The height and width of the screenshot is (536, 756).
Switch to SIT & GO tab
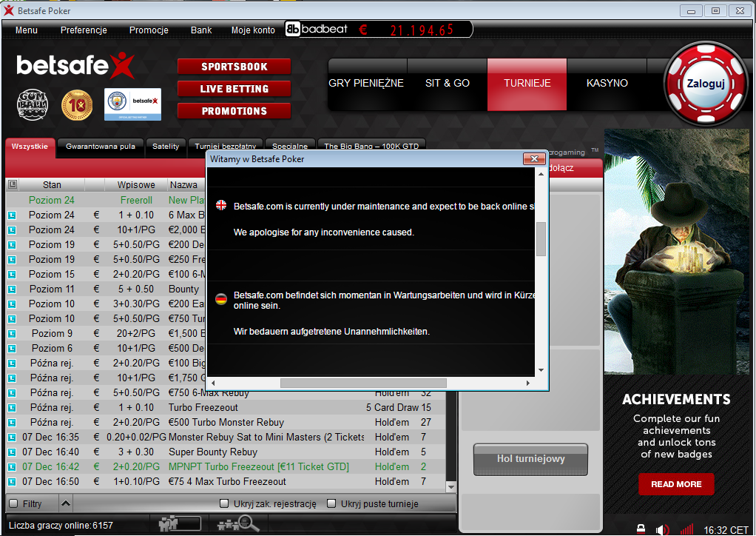tap(448, 84)
